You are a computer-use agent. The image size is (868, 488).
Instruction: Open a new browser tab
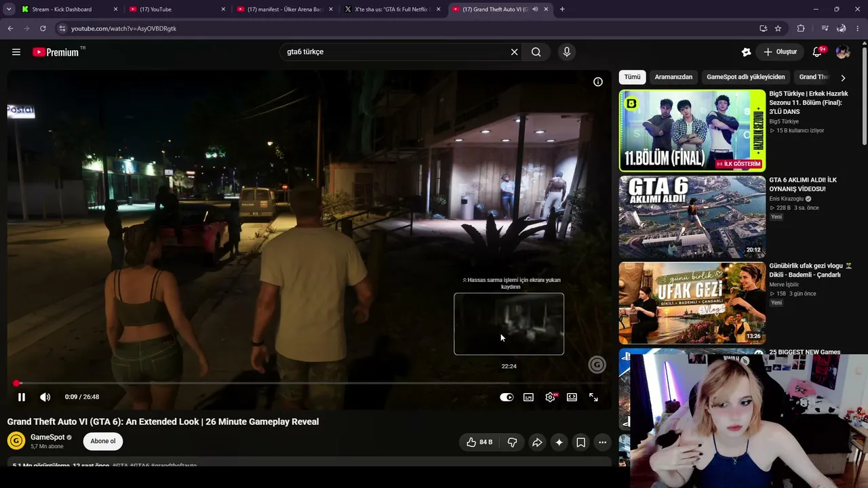[x=562, y=9]
